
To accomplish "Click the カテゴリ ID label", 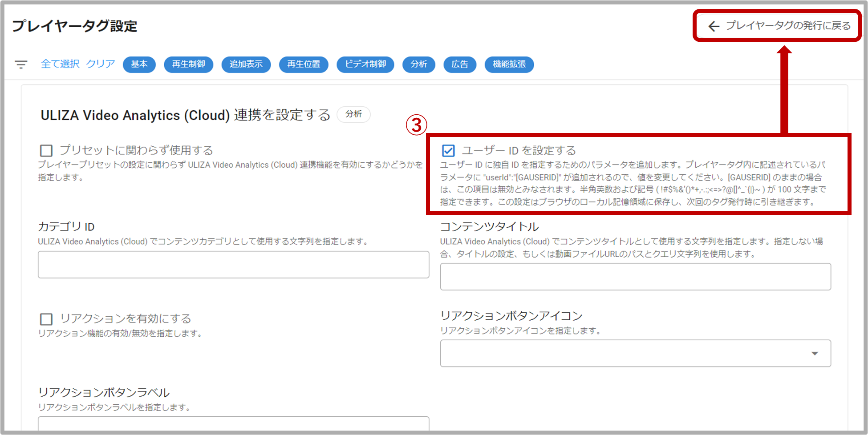I will click(x=66, y=227).
